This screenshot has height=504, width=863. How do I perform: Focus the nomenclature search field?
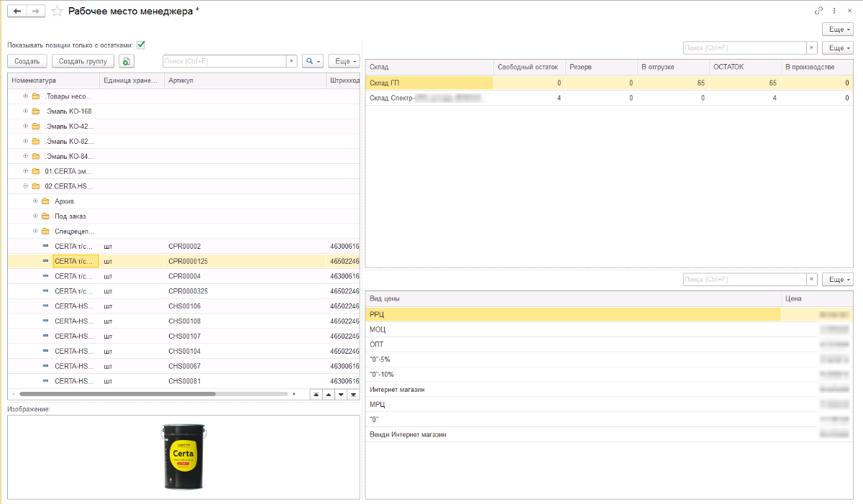[224, 61]
